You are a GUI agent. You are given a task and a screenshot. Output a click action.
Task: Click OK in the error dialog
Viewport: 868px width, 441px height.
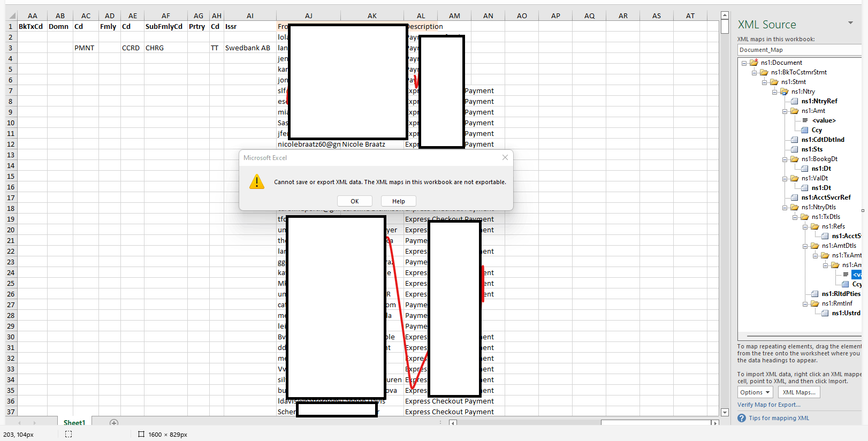[x=355, y=201]
